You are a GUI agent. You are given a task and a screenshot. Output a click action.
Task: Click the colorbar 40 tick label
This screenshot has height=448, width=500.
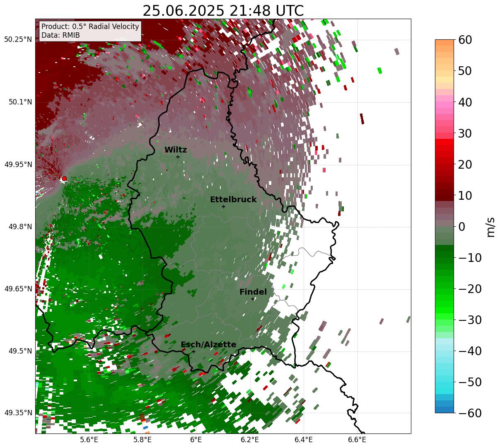(465, 102)
